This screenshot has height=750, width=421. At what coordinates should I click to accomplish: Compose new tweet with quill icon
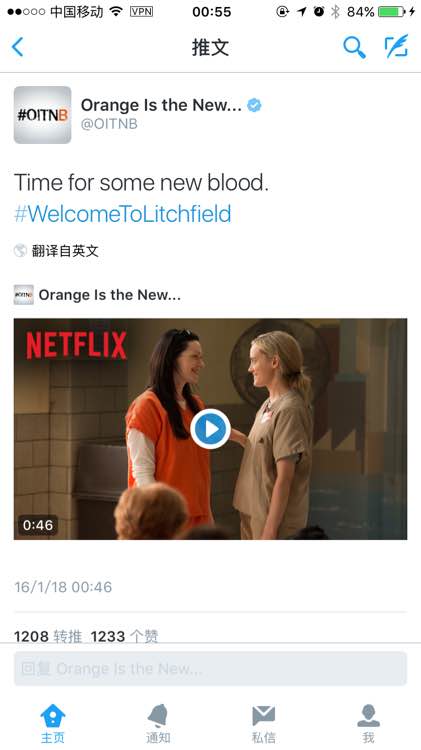397,46
